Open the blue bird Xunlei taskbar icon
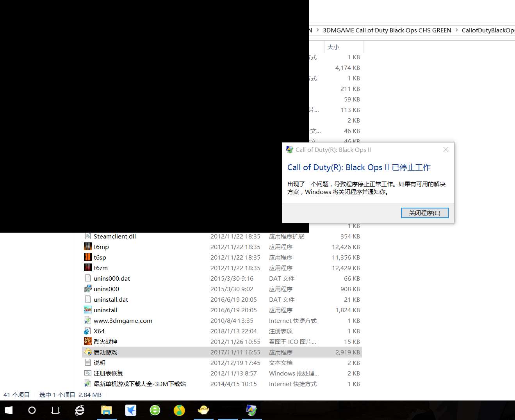The image size is (515, 420). click(130, 410)
